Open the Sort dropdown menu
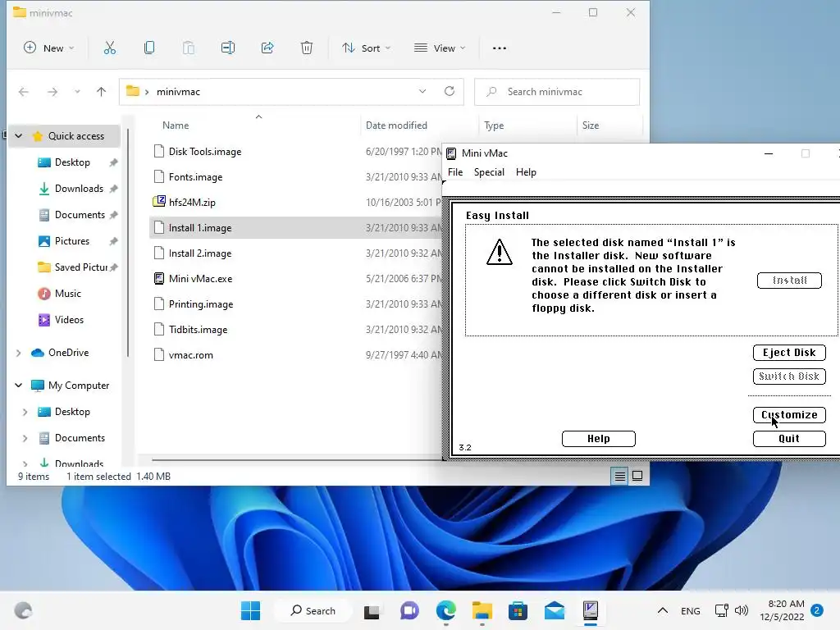 tap(367, 48)
